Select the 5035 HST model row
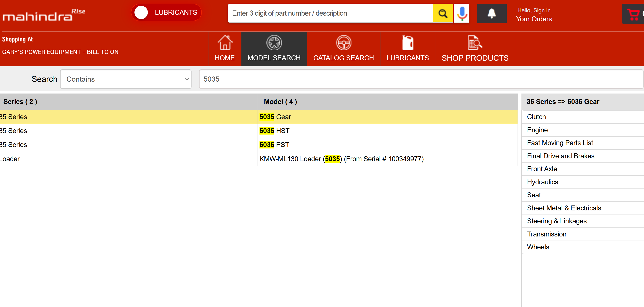The image size is (644, 307). click(x=387, y=131)
